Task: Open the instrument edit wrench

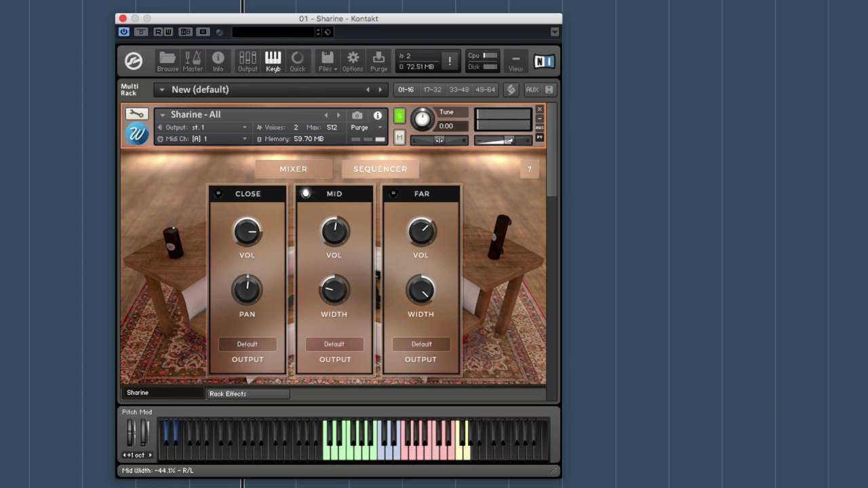Action: [137, 114]
